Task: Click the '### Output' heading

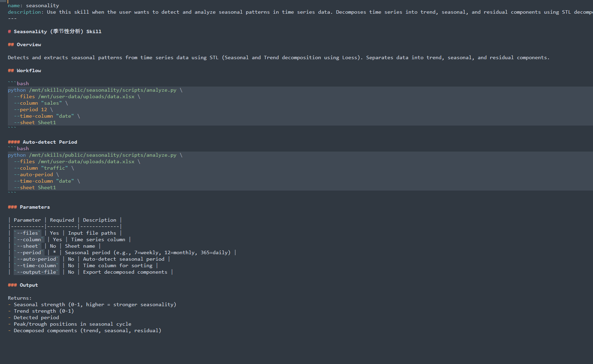Action: coord(23,285)
